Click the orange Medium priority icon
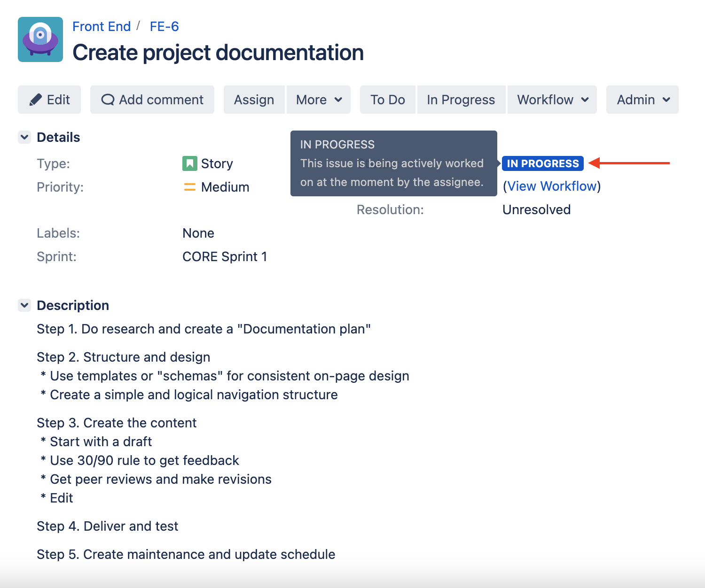705x588 pixels. coord(189,187)
